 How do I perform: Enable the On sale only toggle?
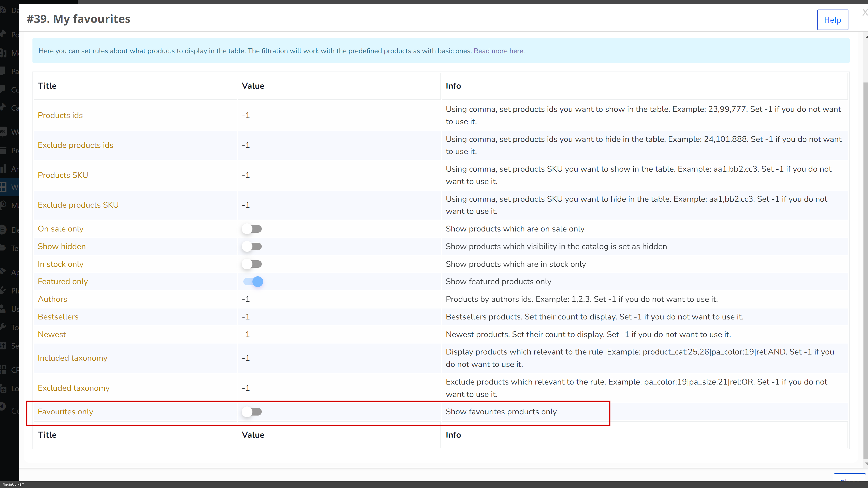click(x=252, y=229)
